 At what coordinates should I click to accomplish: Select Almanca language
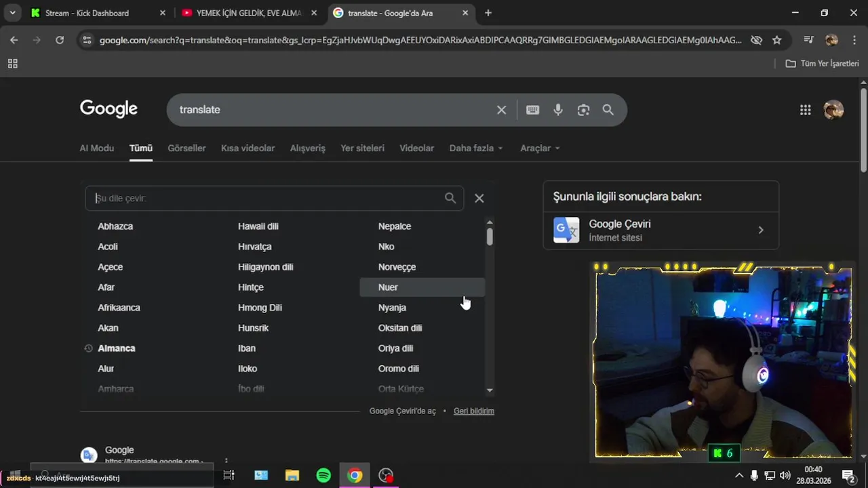pos(117,348)
